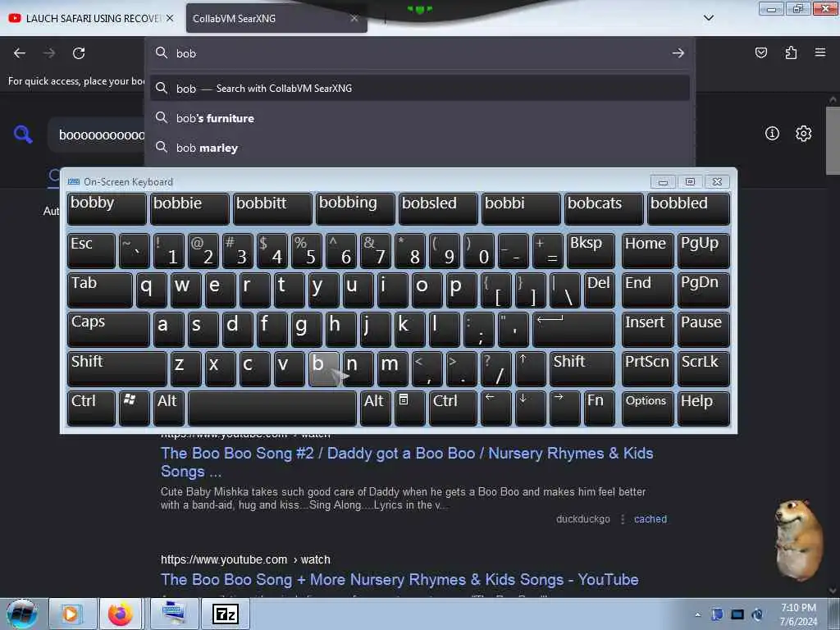This screenshot has height=630, width=840.
Task: Open the info circle icon on SearXNG page
Action: tap(772, 134)
